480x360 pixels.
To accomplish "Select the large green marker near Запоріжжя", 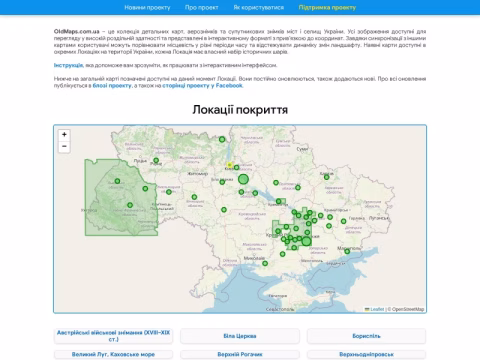I will pyautogui.click(x=306, y=242).
